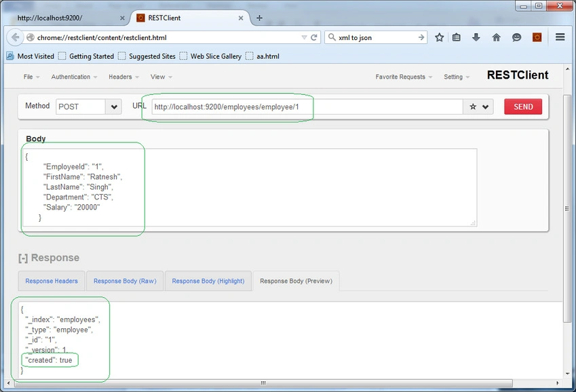Click the globe site identity icon

point(31,37)
